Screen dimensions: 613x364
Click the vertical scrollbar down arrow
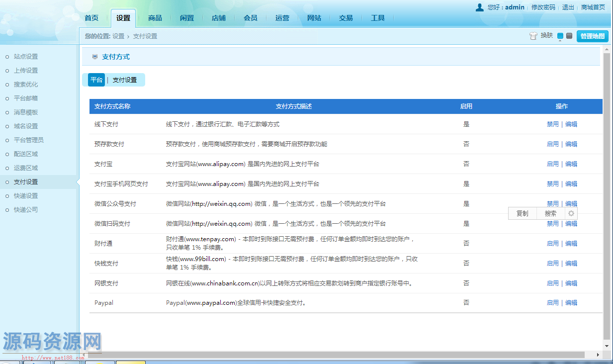(607, 346)
